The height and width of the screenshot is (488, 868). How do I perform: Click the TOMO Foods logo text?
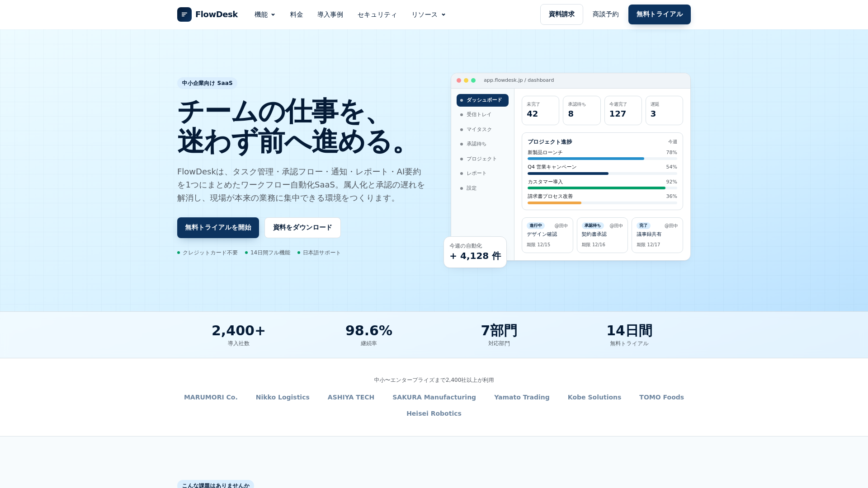pyautogui.click(x=661, y=397)
